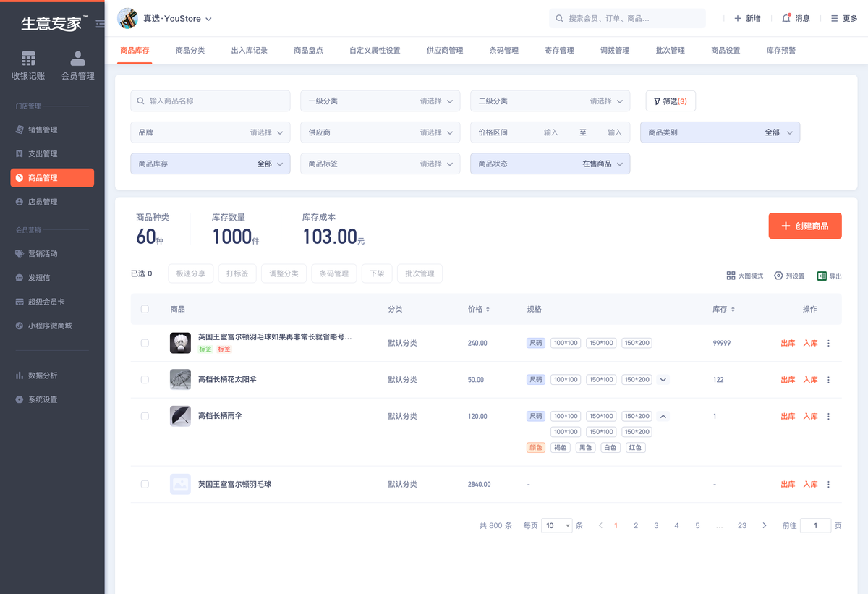Sort the table by 价格 column
868x594 pixels.
(479, 309)
